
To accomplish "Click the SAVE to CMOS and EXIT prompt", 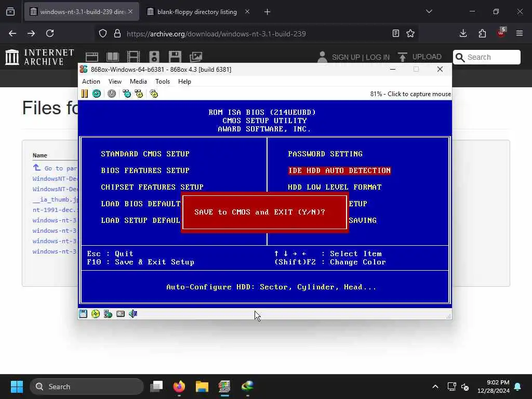I will click(260, 212).
